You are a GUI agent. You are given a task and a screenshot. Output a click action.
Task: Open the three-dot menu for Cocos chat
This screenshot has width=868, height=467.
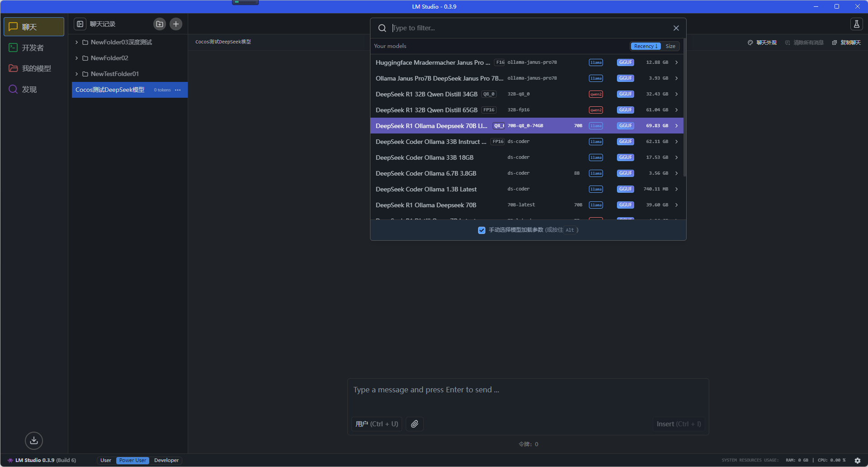(178, 90)
